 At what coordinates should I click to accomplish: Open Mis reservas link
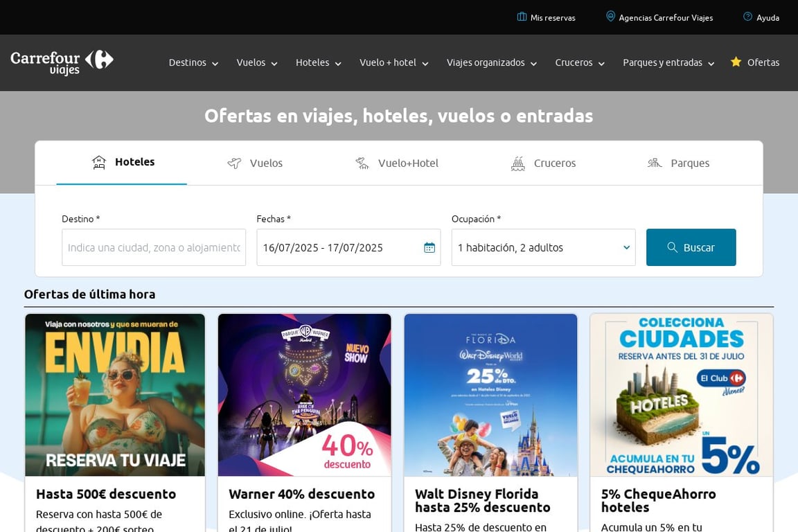pos(546,17)
